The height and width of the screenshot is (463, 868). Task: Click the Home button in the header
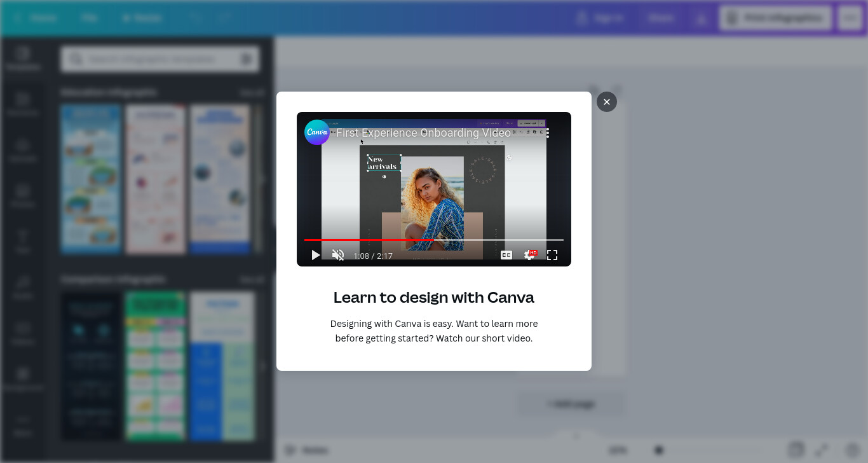click(36, 18)
